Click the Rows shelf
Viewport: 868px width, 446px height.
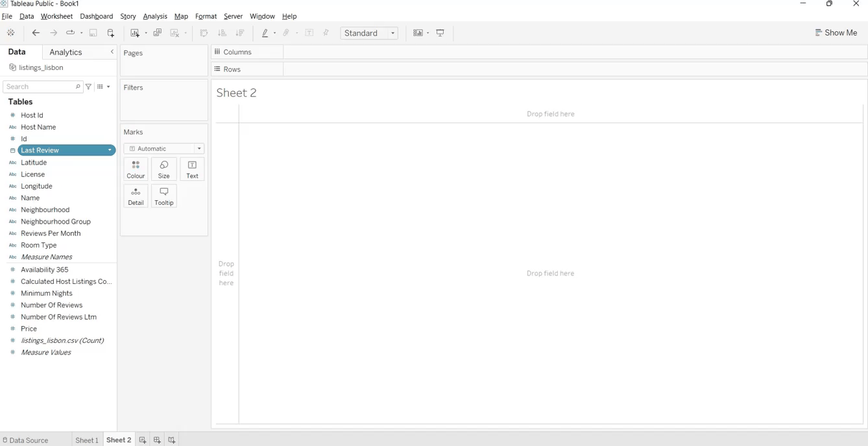point(575,69)
